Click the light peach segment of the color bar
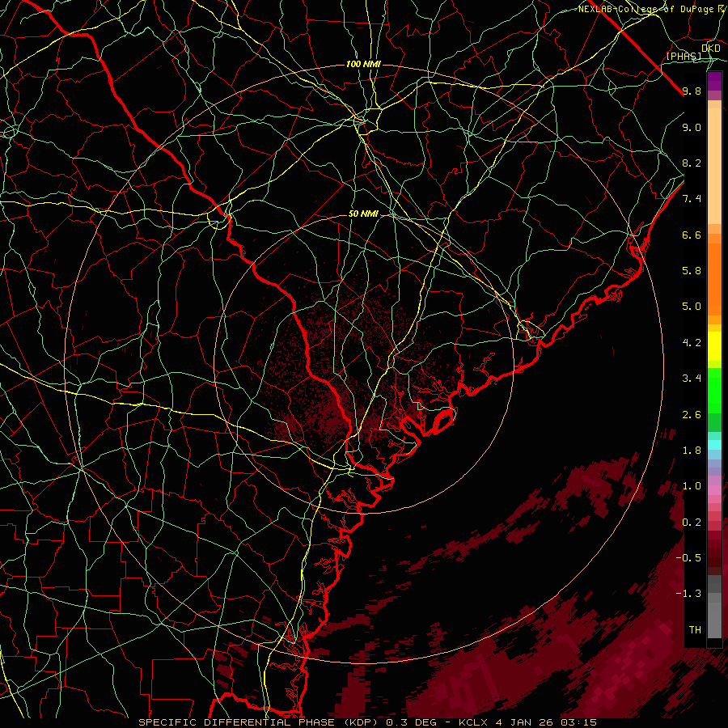The width and height of the screenshot is (728, 728). coord(714,166)
